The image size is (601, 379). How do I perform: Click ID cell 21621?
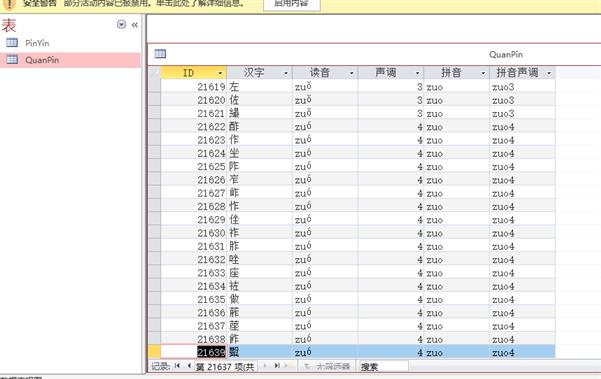[x=194, y=113]
